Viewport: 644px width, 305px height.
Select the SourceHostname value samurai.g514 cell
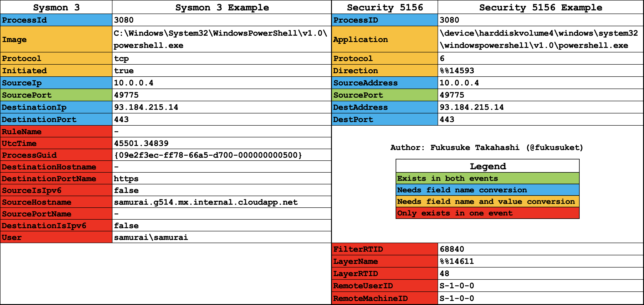tap(222, 202)
